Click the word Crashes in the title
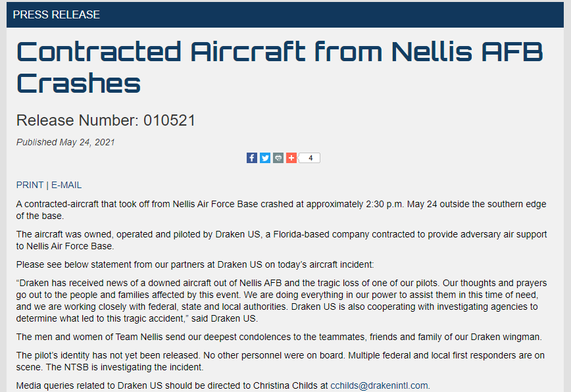 [x=78, y=84]
